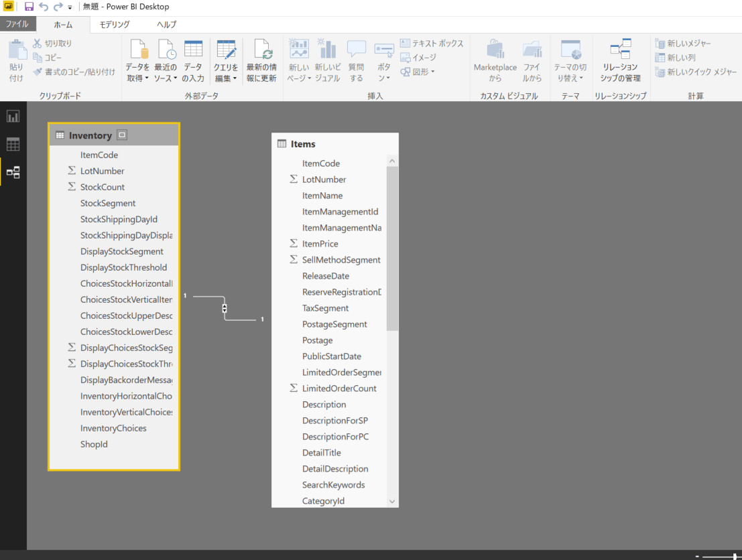Switch to Data view in sidebar

[13, 144]
